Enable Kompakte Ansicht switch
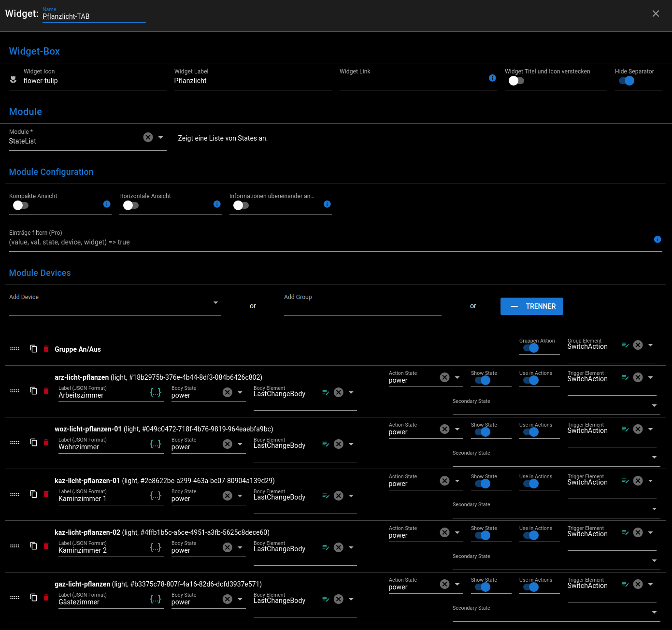This screenshot has width=672, height=630. (x=20, y=205)
